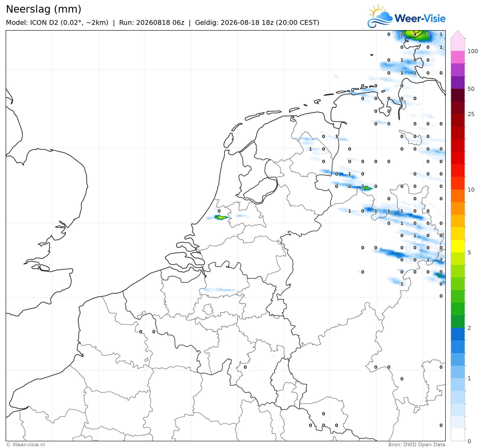
Task: Click the © Weer-visie.nl copyright link
Action: pyautogui.click(x=26, y=445)
